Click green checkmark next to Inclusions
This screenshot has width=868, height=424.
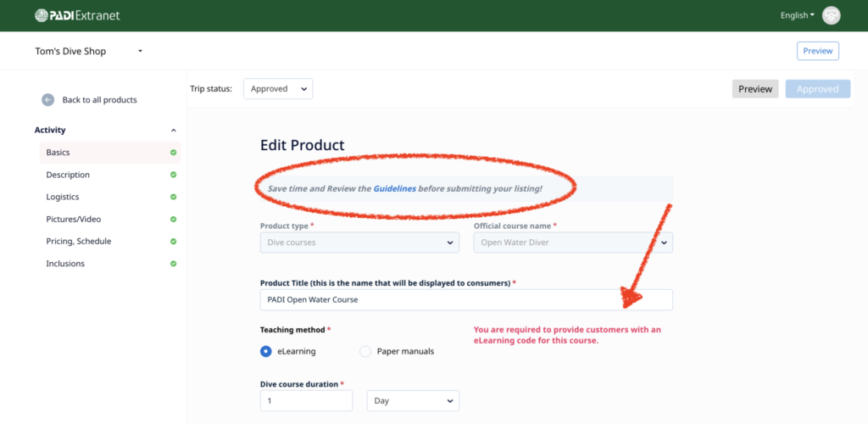(x=173, y=264)
